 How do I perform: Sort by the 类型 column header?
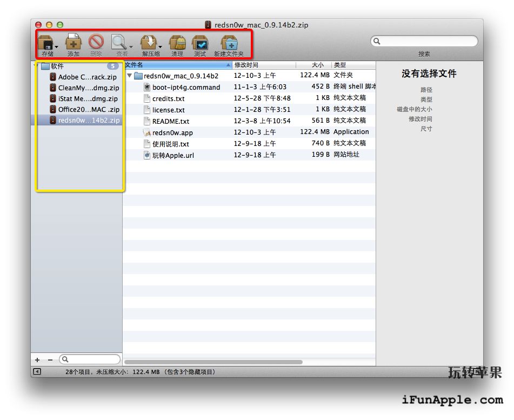[x=353, y=65]
